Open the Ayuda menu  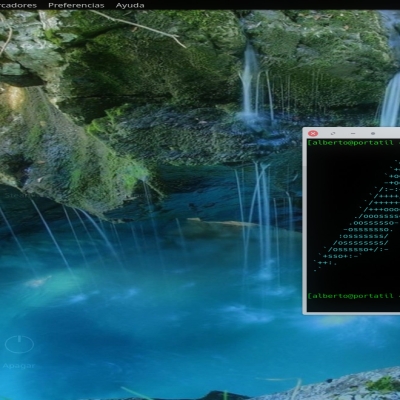point(130,5)
